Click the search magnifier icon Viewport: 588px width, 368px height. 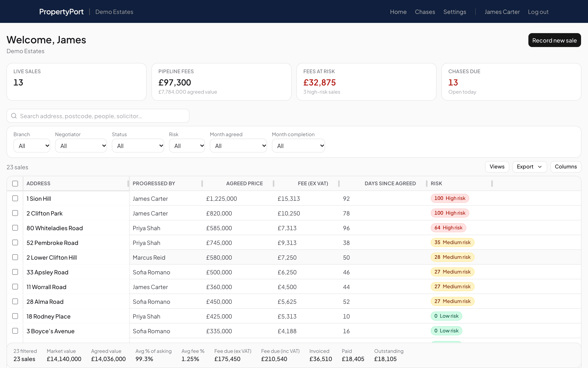point(14,116)
